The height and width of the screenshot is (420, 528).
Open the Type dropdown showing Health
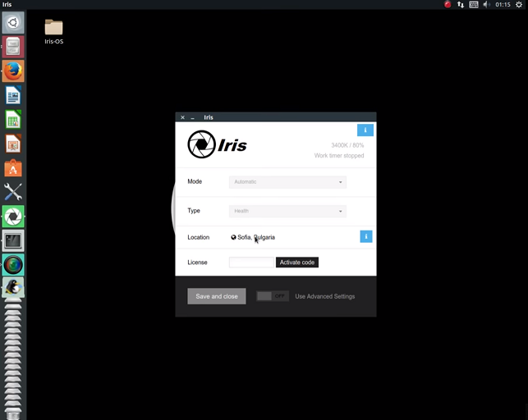(287, 211)
